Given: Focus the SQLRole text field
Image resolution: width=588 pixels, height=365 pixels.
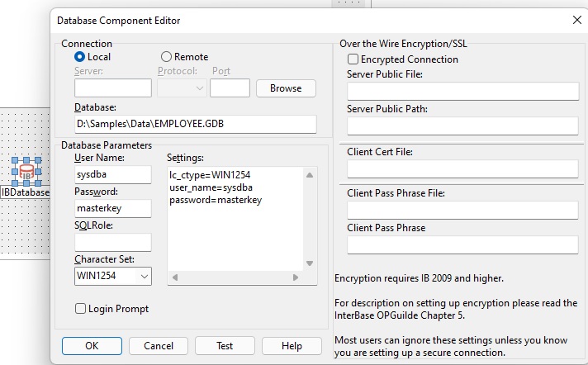Looking at the screenshot, I should (113, 242).
